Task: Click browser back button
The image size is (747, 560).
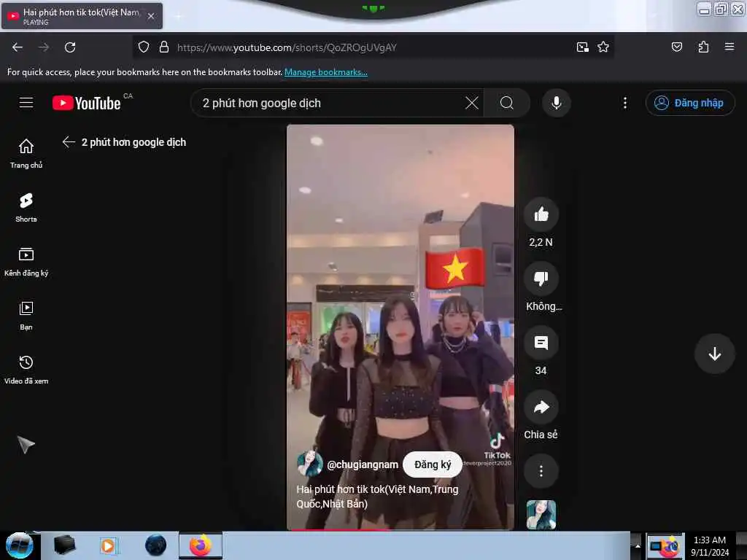Action: (18, 47)
